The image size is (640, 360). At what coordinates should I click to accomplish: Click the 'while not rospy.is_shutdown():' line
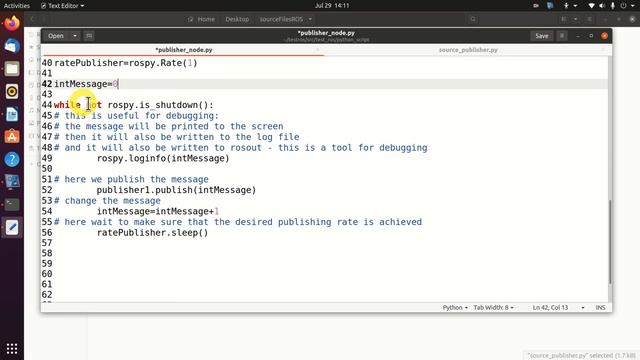pos(133,105)
